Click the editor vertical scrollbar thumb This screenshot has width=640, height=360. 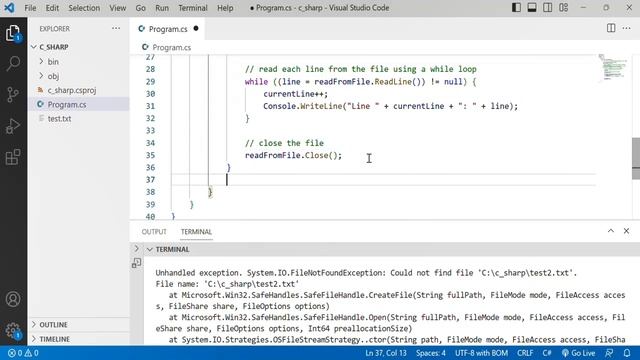tap(636, 158)
